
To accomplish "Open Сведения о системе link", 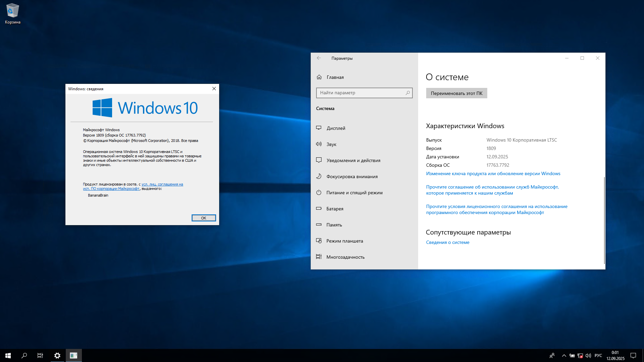I will (448, 242).
